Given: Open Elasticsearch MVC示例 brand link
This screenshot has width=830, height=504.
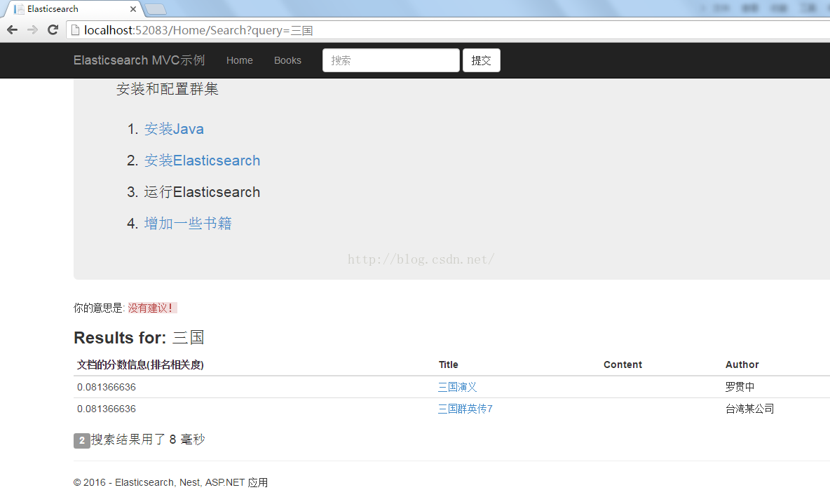Looking at the screenshot, I should tap(139, 60).
